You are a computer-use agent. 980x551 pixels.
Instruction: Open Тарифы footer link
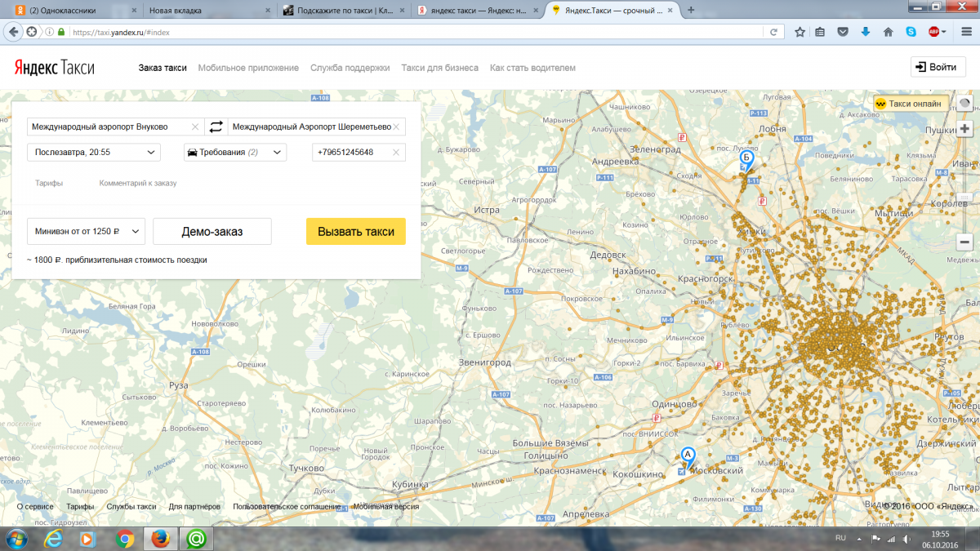tap(80, 507)
